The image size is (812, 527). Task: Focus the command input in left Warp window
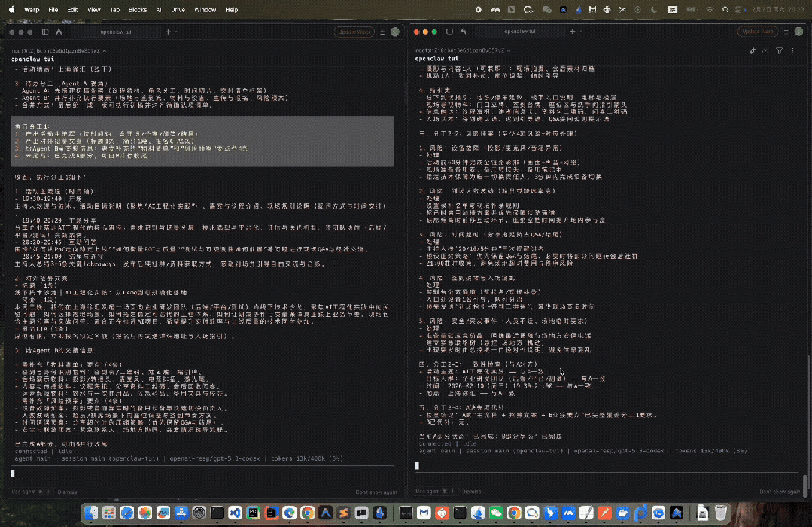(202, 473)
